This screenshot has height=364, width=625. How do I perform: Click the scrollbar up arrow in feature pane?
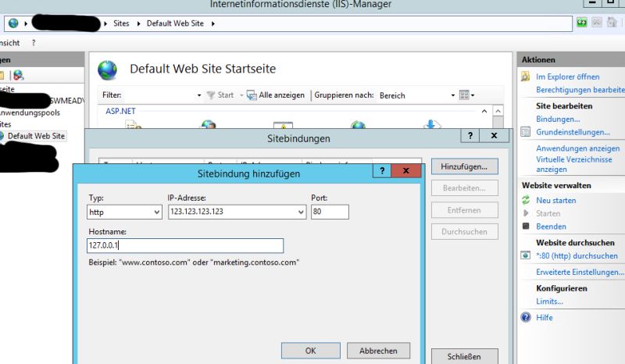pos(498,111)
